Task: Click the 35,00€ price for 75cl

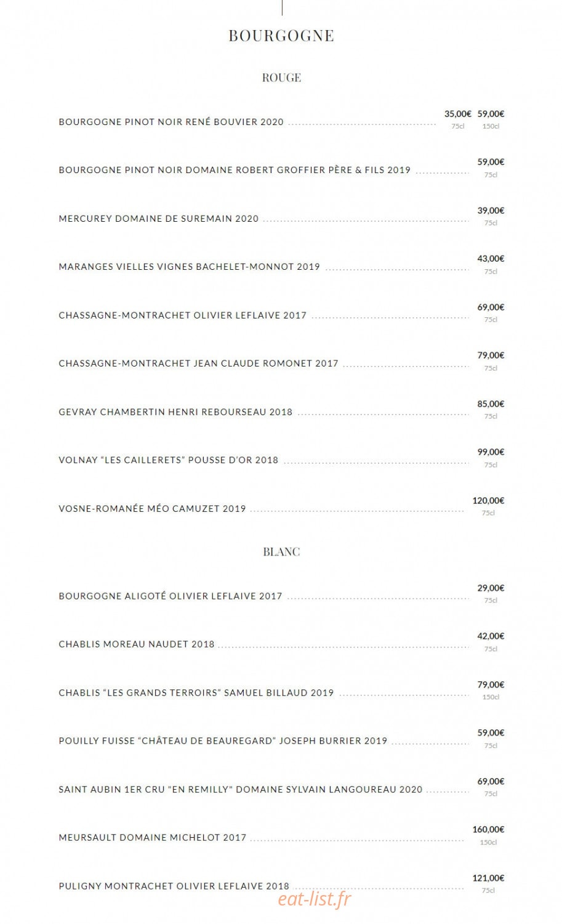Action: pyautogui.click(x=458, y=114)
